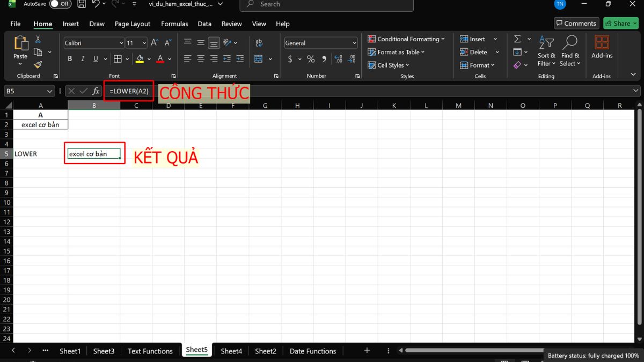
Task: Click Accounting dollar format icon
Action: (290, 59)
